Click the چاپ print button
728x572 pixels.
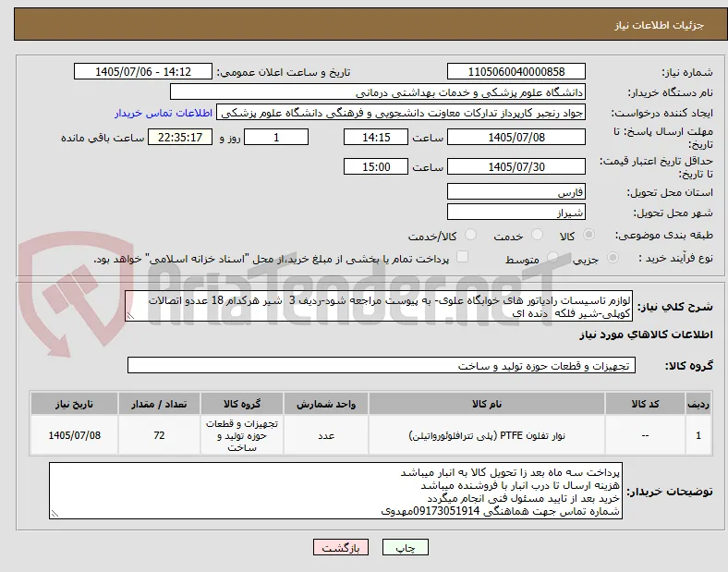[406, 548]
